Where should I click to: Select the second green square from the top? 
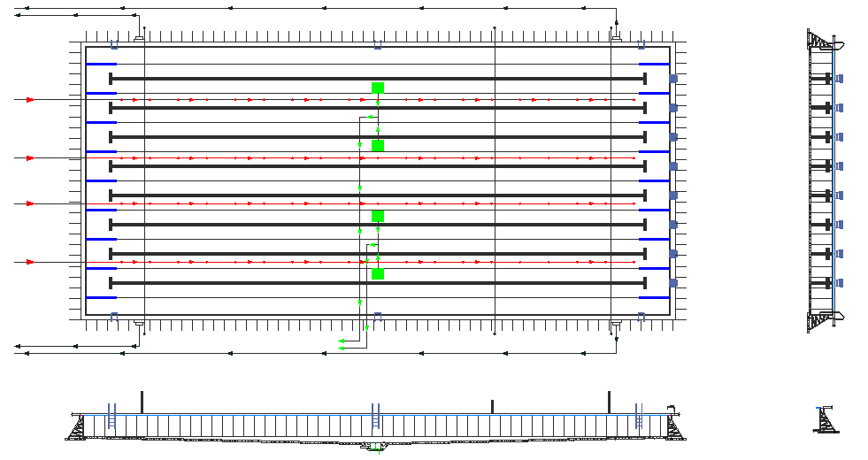[378, 145]
